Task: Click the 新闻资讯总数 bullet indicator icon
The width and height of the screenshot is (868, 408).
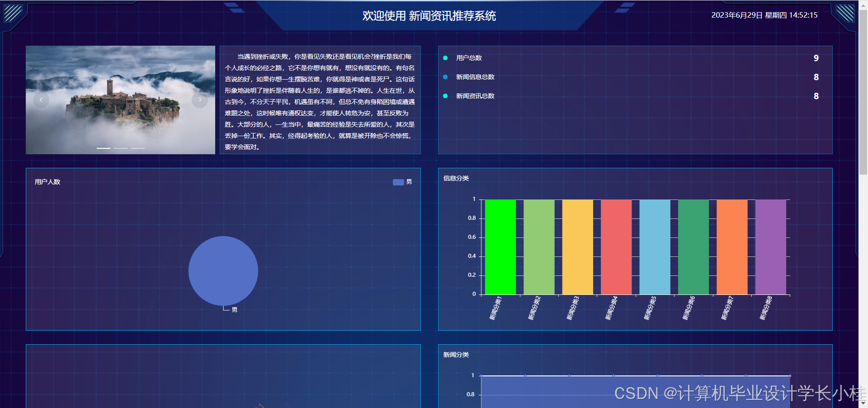Action: click(446, 96)
